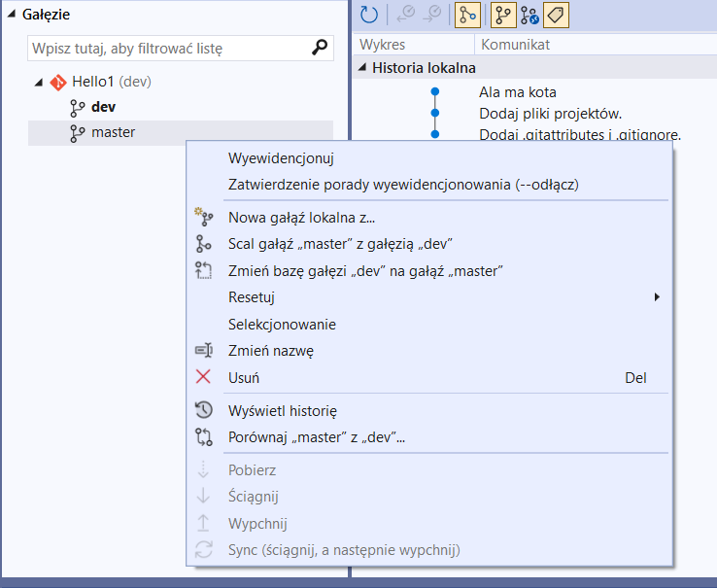Click the Wyświetl historię clock icon
Image resolution: width=717 pixels, height=588 pixels.
click(x=203, y=411)
